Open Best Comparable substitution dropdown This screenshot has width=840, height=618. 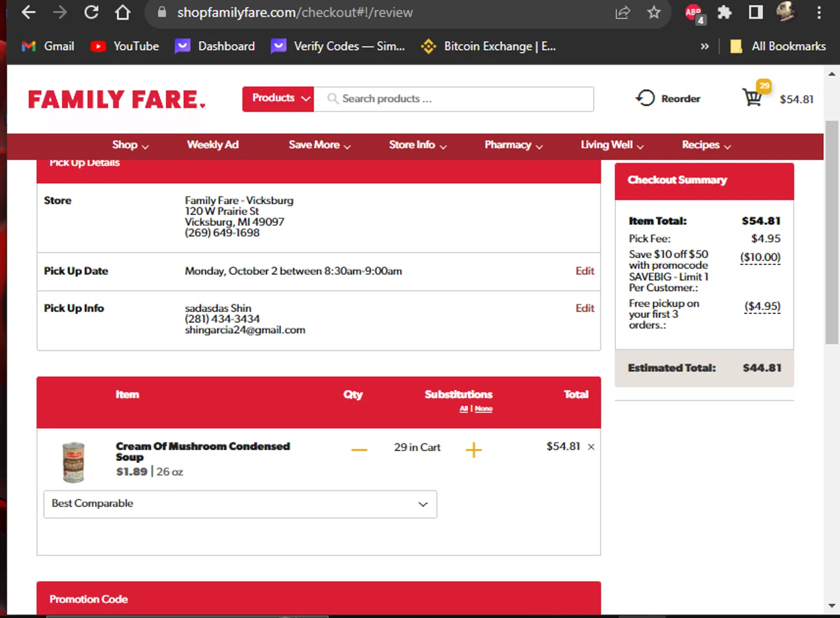point(240,504)
